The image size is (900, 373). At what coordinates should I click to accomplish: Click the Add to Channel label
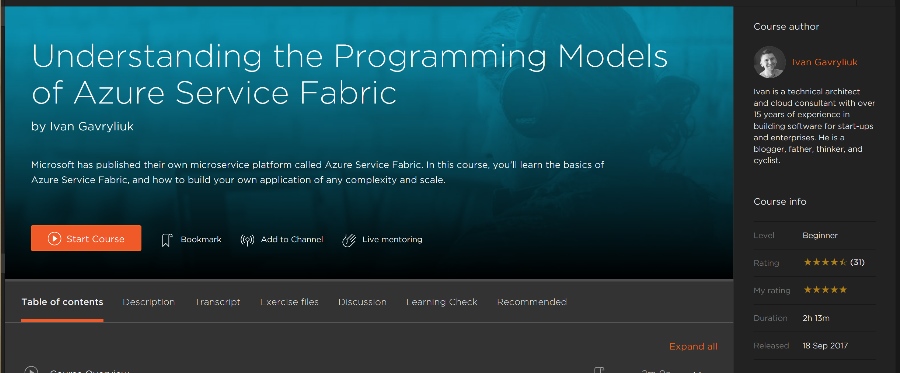pyautogui.click(x=292, y=239)
